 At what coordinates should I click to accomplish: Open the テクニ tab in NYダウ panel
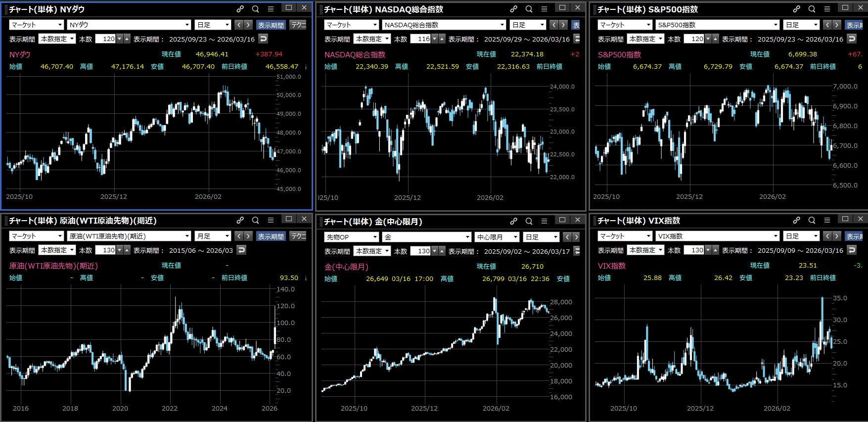coord(298,25)
